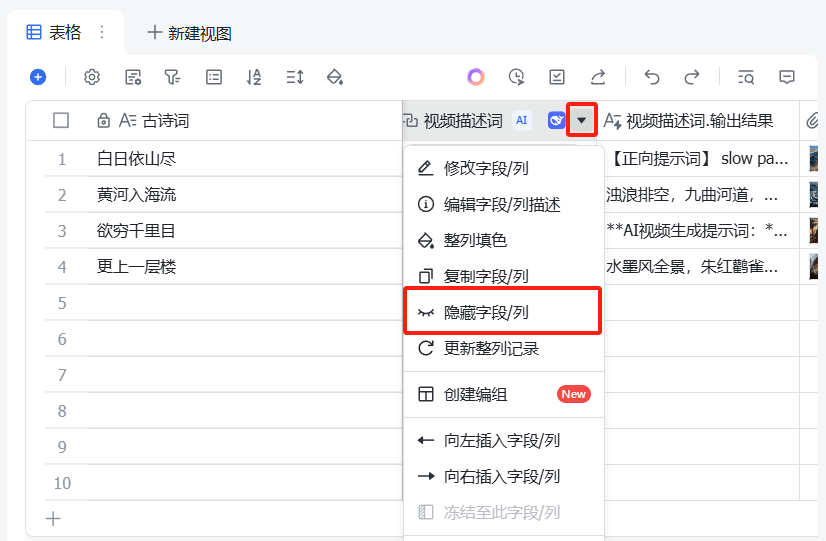This screenshot has width=826, height=541.
Task: Choose 整列填色 from the menu
Action: click(x=504, y=240)
